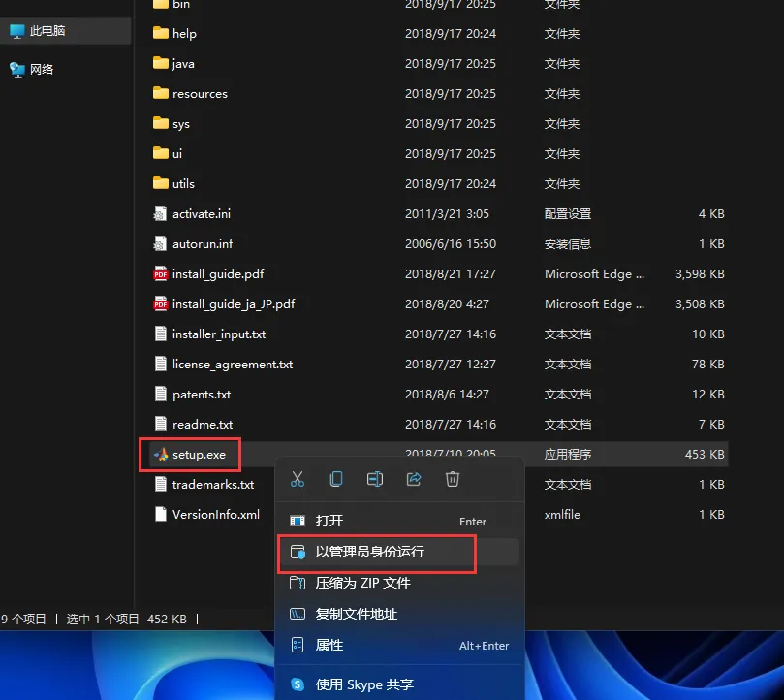The height and width of the screenshot is (700, 784).
Task: Click the help folder icon
Action: click(161, 33)
